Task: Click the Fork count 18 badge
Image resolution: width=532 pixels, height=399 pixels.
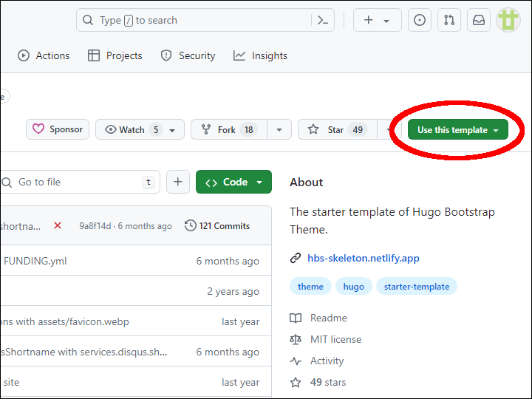Action: coord(249,129)
